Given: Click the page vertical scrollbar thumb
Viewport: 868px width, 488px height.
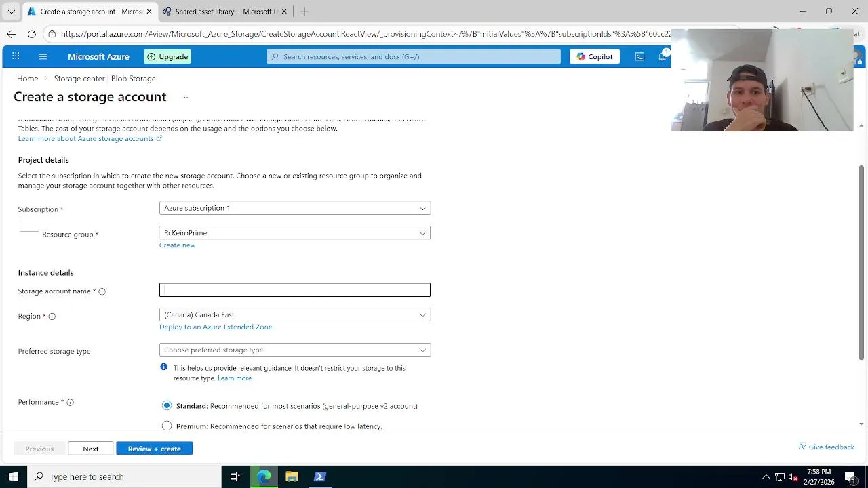Looking at the screenshot, I should point(862,262).
